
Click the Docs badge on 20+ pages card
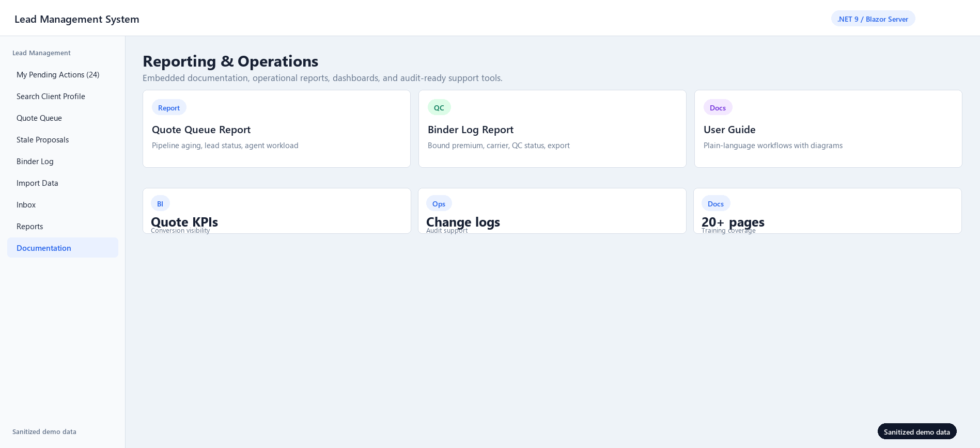point(715,203)
